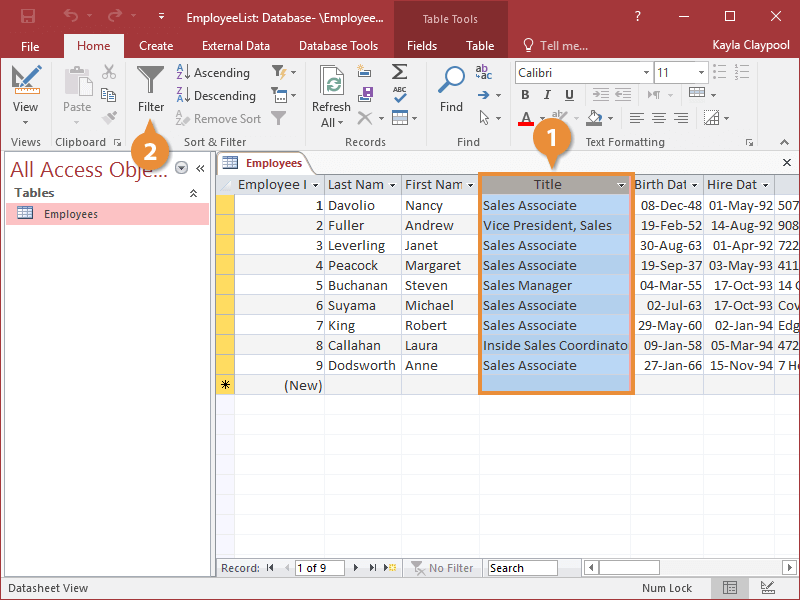
Task: Toggle Underline text formatting
Action: click(x=570, y=95)
